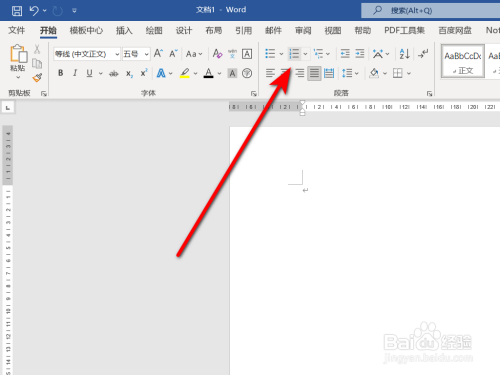Toggle strikethrough formatting
This screenshot has height=375, width=500.
point(114,73)
